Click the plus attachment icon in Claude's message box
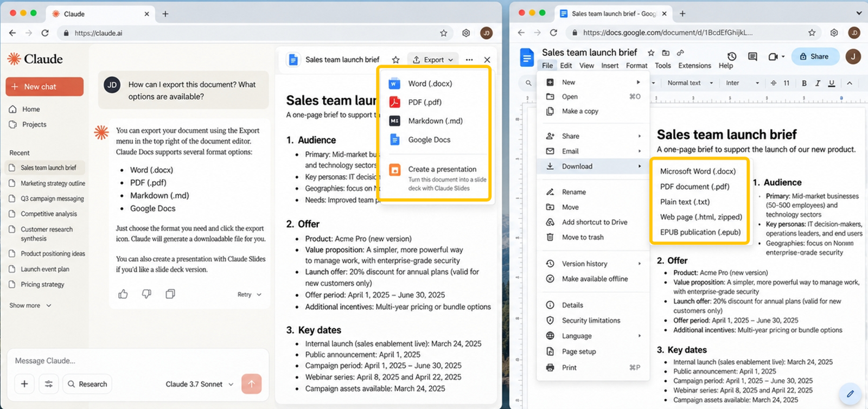This screenshot has width=868, height=409. click(x=24, y=384)
